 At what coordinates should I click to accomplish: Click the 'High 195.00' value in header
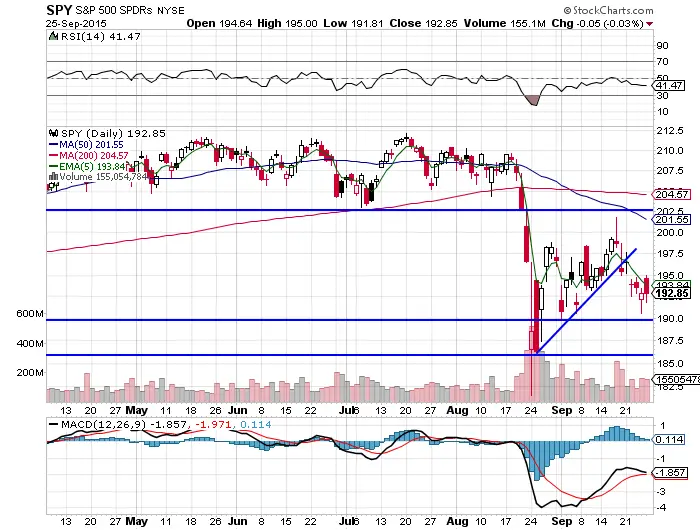pos(287,23)
